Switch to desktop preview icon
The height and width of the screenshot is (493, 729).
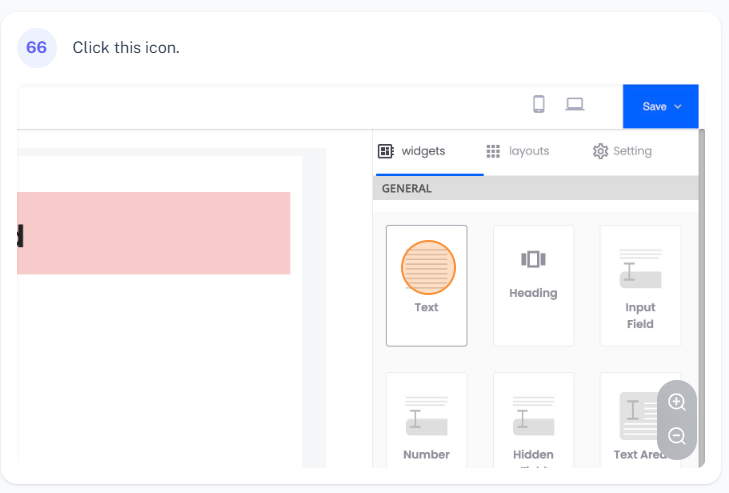(574, 104)
